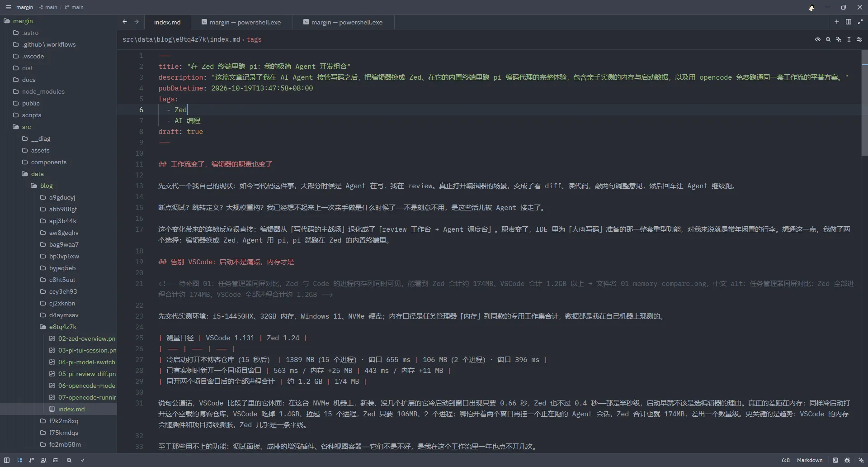
Task: Open the Git panel branch icon
Action: tap(31, 460)
